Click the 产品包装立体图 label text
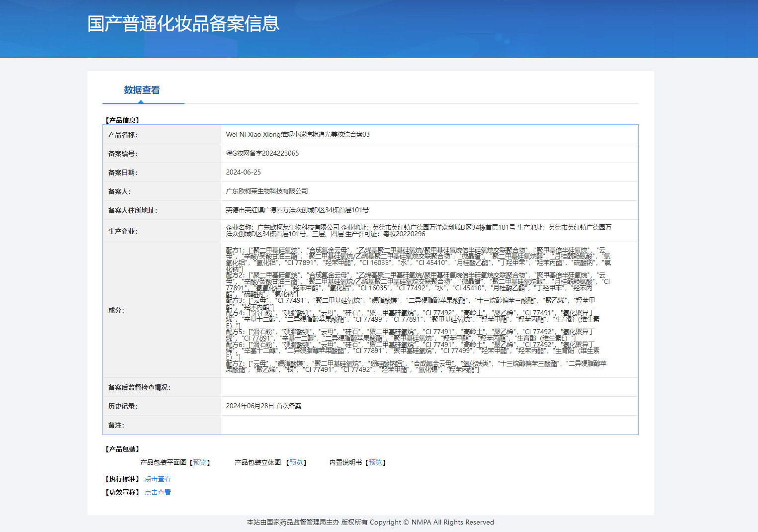Screen dimensions: 758x532 pyautogui.click(x=258, y=462)
